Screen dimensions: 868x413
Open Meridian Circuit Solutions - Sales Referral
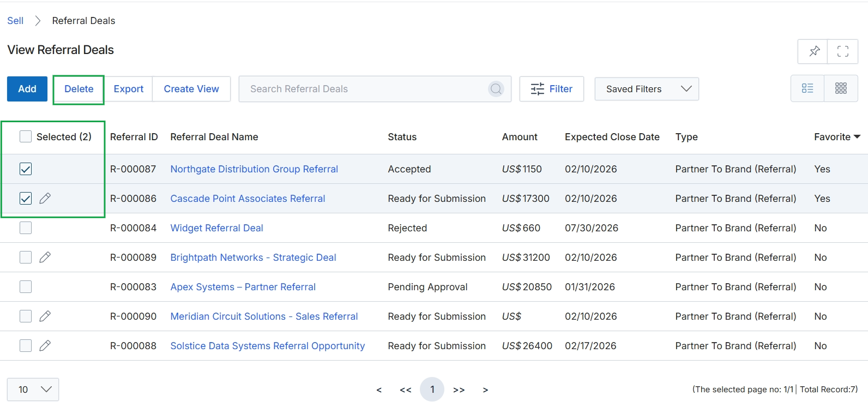264,316
